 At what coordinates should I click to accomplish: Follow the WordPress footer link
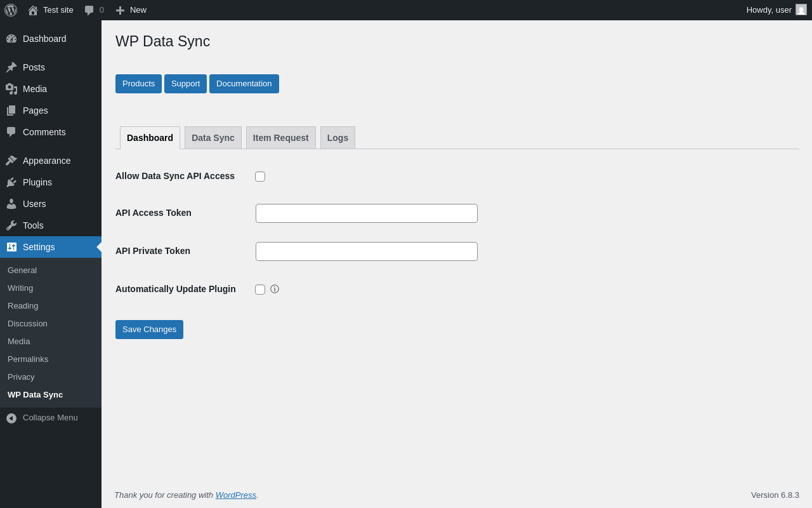tap(235, 495)
